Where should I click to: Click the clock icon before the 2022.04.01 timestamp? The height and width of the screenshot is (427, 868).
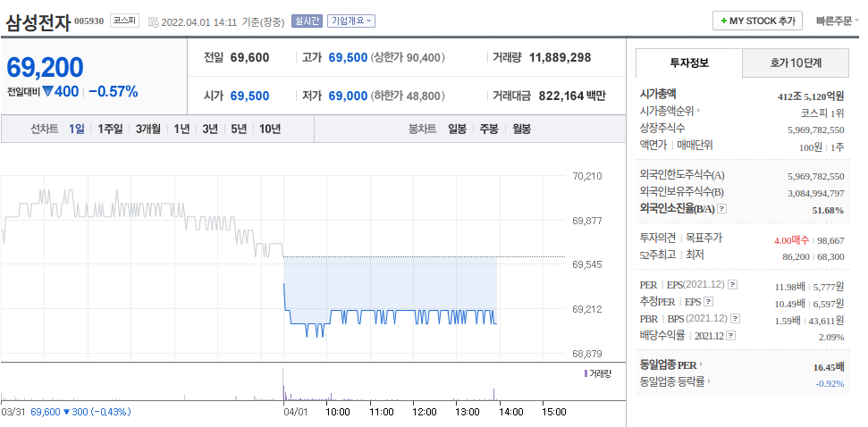154,22
